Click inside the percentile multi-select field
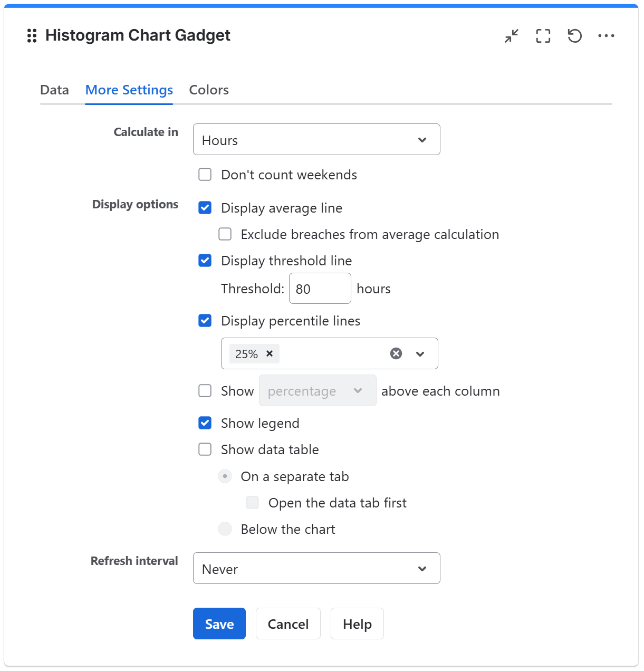 tap(330, 353)
